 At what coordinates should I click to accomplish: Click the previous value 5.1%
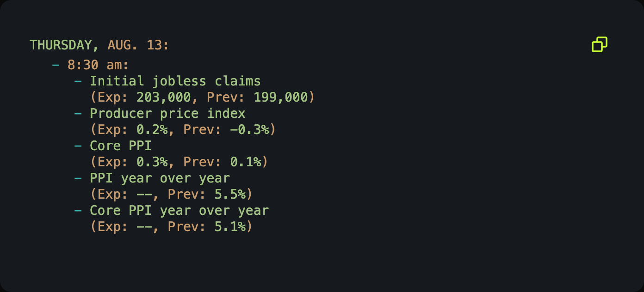coord(230,227)
